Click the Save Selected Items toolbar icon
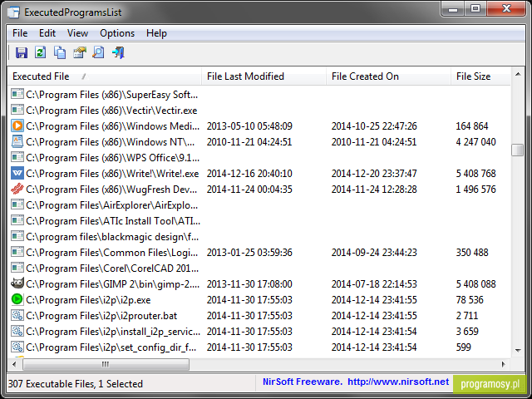The width and height of the screenshot is (532, 399). click(21, 52)
